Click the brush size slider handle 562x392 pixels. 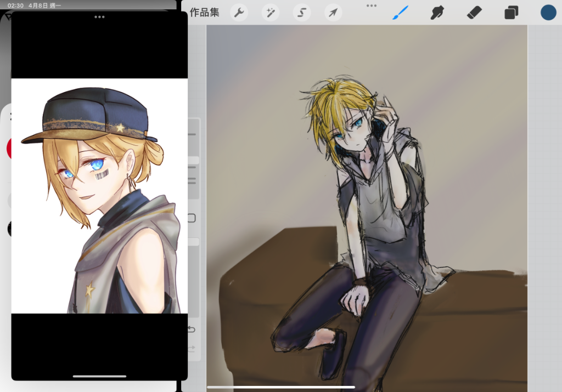(194, 160)
